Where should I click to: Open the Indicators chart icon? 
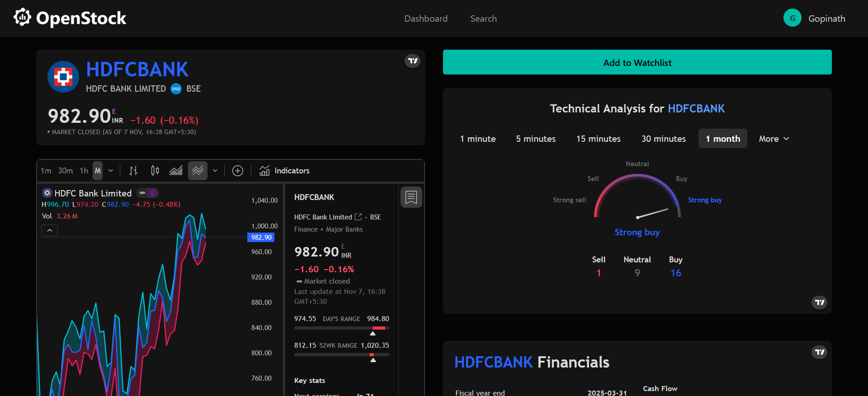tap(264, 171)
